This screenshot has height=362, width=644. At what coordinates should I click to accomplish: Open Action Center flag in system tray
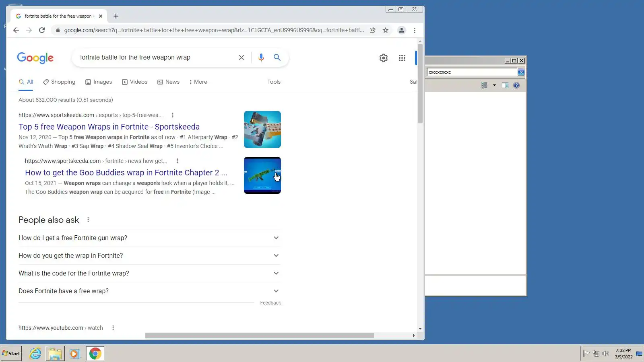586,354
